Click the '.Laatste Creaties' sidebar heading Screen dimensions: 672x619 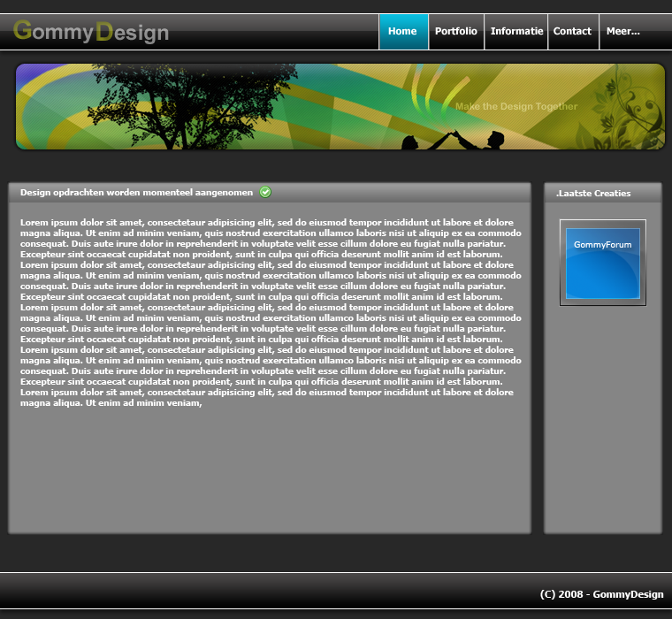(593, 194)
